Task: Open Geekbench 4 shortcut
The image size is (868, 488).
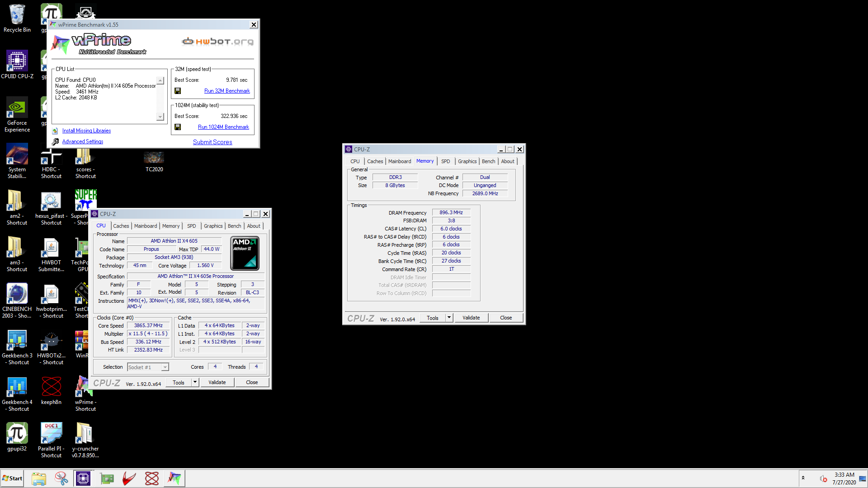Action: coord(17,394)
